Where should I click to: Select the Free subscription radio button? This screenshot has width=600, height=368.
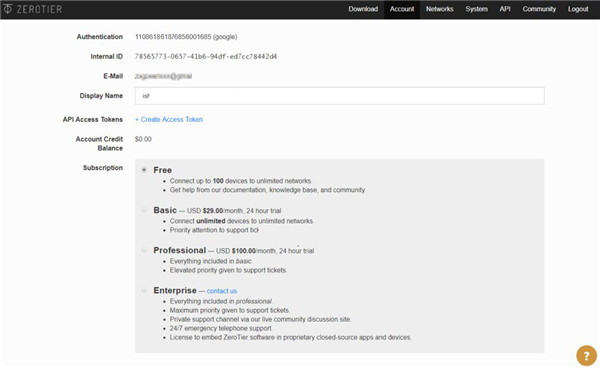(x=144, y=170)
